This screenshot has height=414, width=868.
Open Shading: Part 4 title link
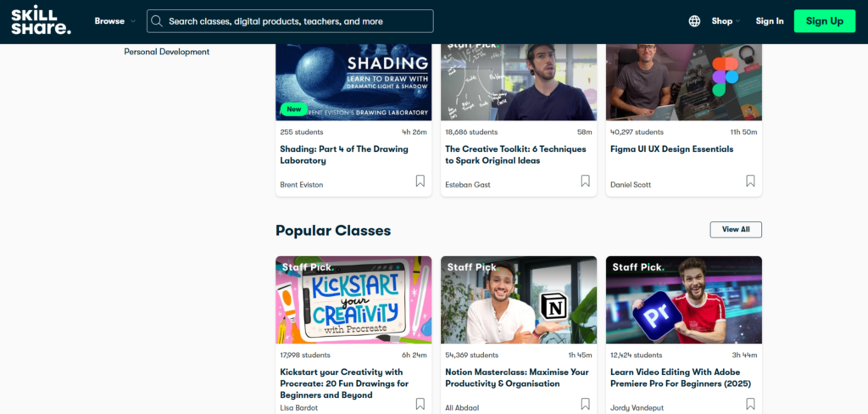[x=344, y=154]
